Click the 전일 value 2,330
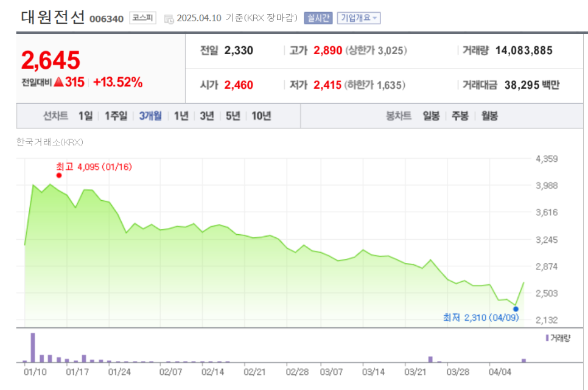 point(239,50)
